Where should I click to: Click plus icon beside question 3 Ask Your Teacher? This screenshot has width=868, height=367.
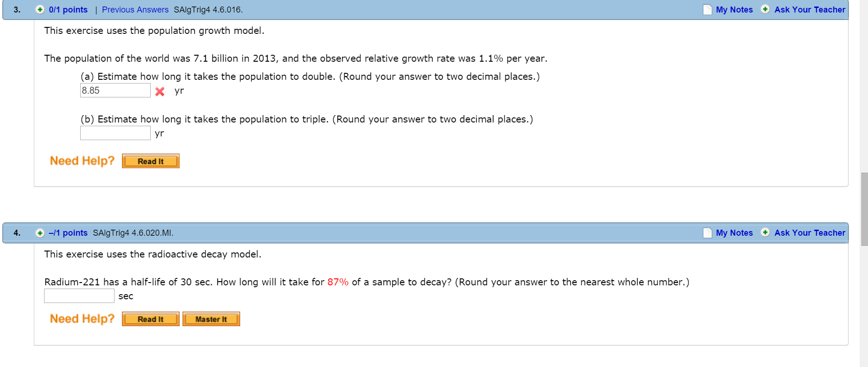point(766,9)
